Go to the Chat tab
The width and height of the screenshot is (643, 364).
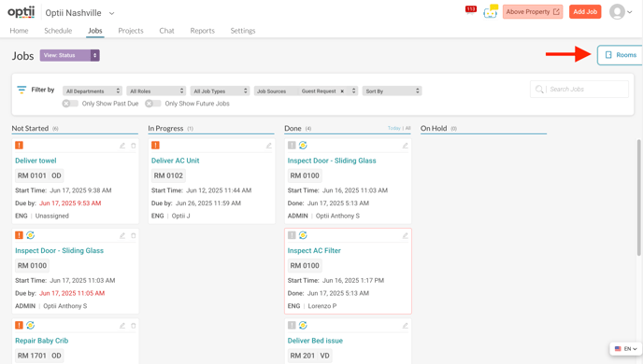click(167, 31)
